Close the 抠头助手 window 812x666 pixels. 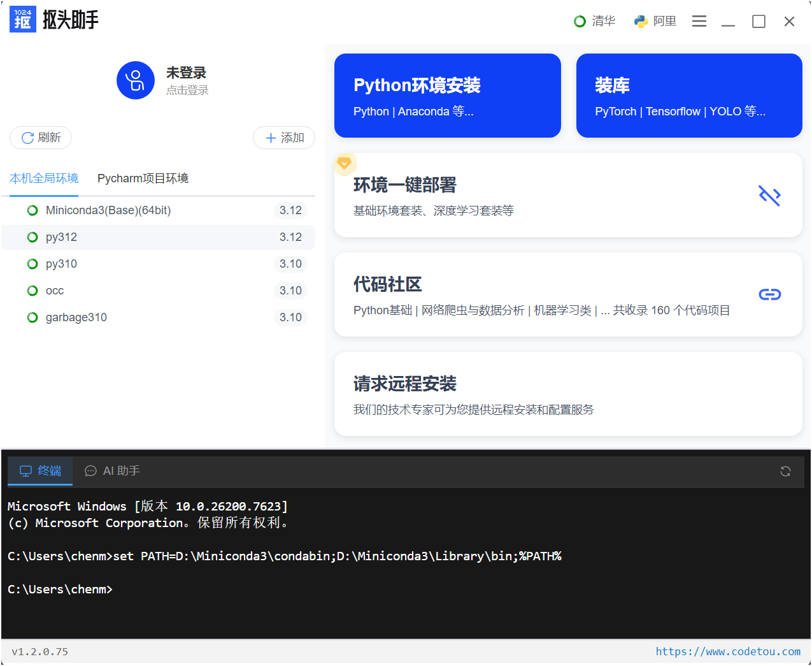(789, 21)
